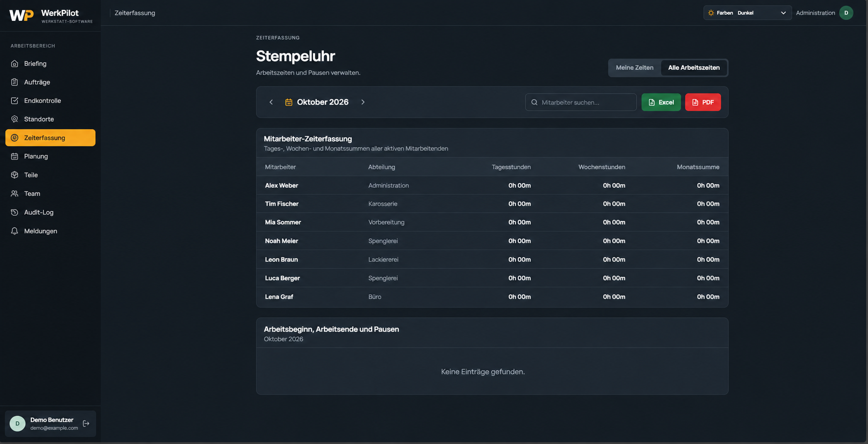Click the Endkontrolle checkmark icon

(14, 100)
